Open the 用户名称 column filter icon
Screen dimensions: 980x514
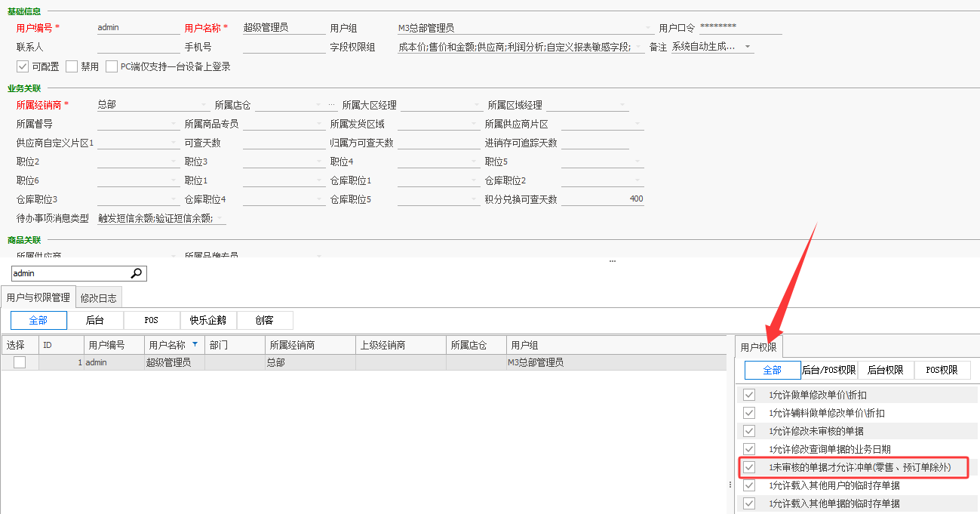[x=195, y=344]
